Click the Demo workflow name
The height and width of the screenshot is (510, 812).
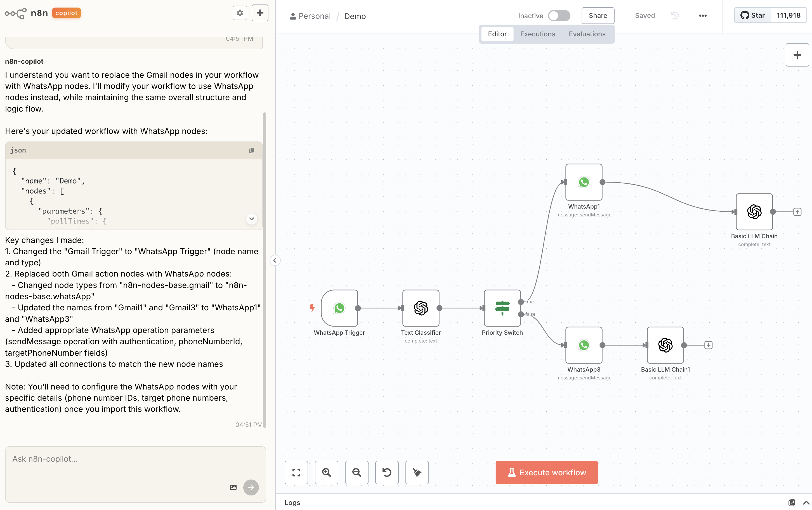click(355, 16)
